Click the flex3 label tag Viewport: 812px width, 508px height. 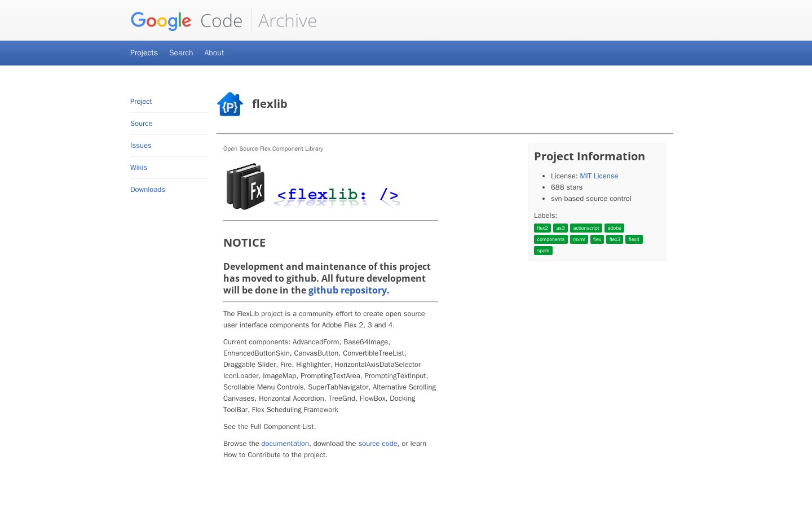[615, 239]
